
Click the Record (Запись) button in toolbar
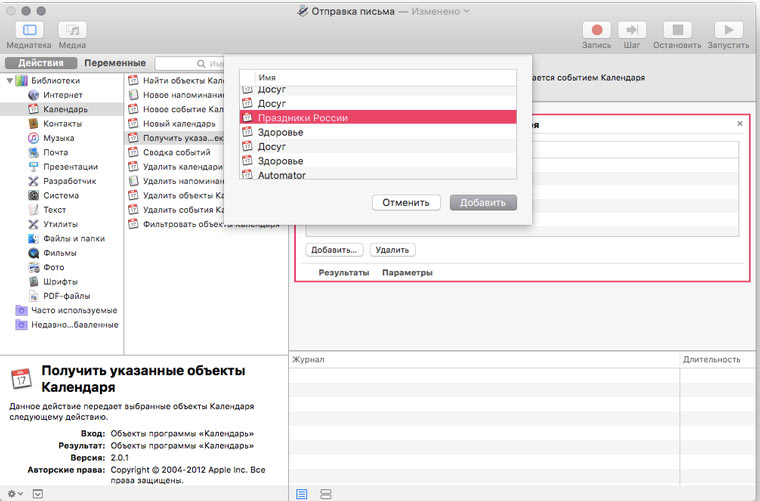point(597,31)
